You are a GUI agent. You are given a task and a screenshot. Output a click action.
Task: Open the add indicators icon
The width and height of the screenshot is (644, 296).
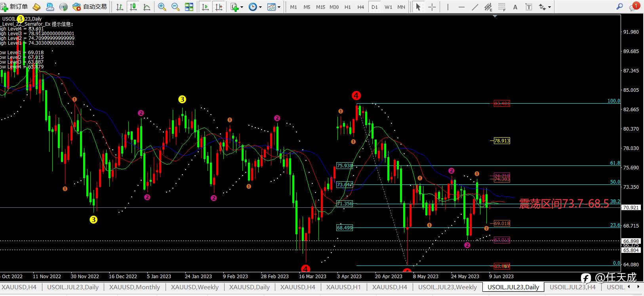pos(235,7)
